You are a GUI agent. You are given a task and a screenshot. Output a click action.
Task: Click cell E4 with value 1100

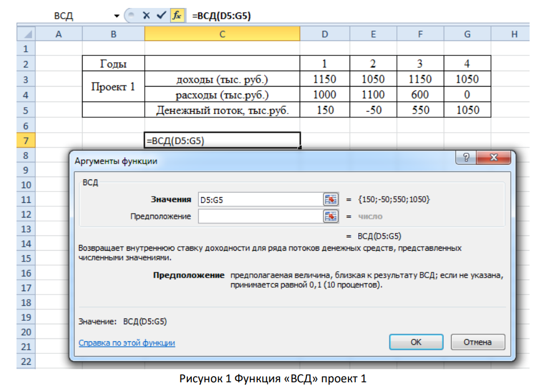(x=373, y=94)
